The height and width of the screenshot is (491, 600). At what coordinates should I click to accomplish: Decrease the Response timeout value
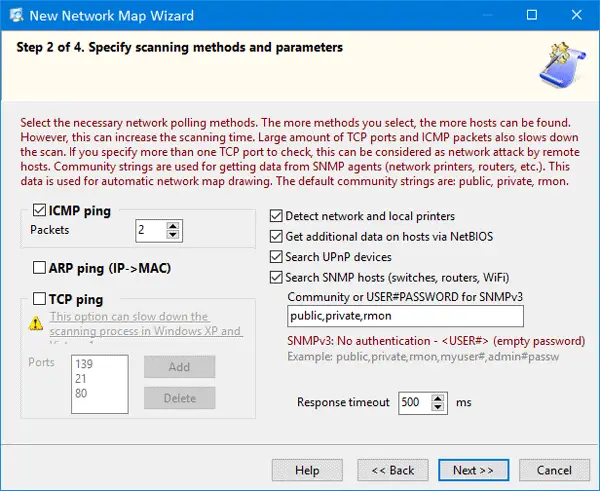click(x=437, y=408)
